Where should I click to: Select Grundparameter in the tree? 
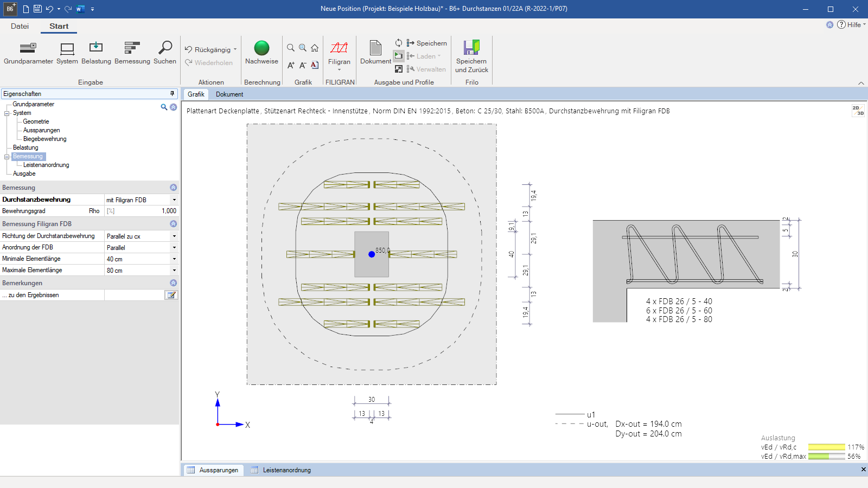click(33, 105)
